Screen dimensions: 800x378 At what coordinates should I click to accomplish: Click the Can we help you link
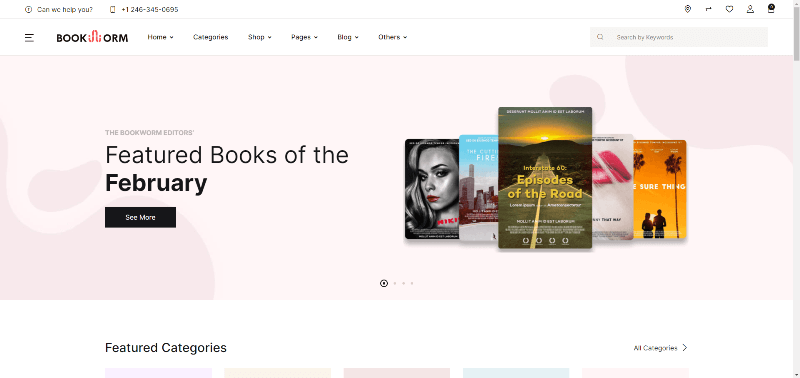[x=65, y=10]
